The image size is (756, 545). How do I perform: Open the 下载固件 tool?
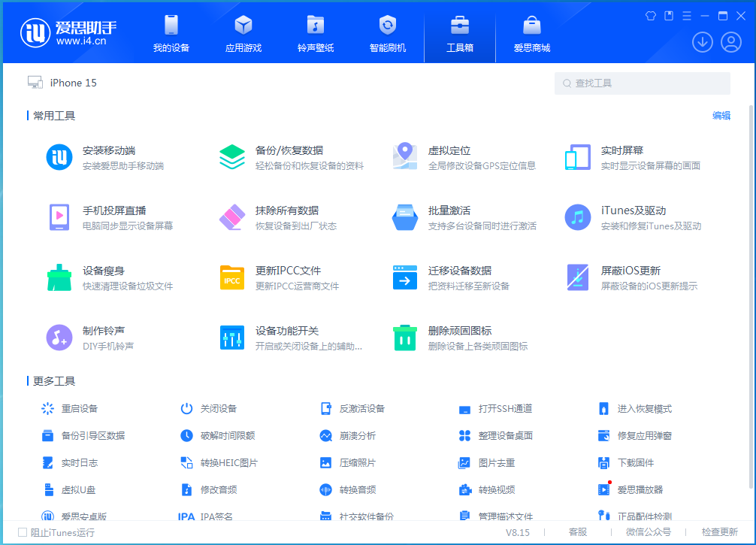click(626, 463)
